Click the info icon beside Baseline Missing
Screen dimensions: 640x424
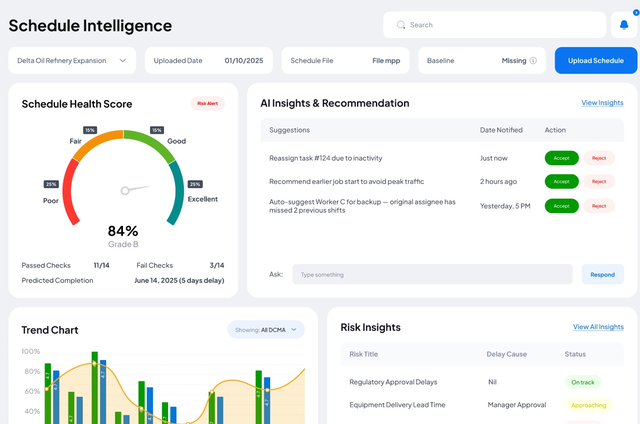533,60
